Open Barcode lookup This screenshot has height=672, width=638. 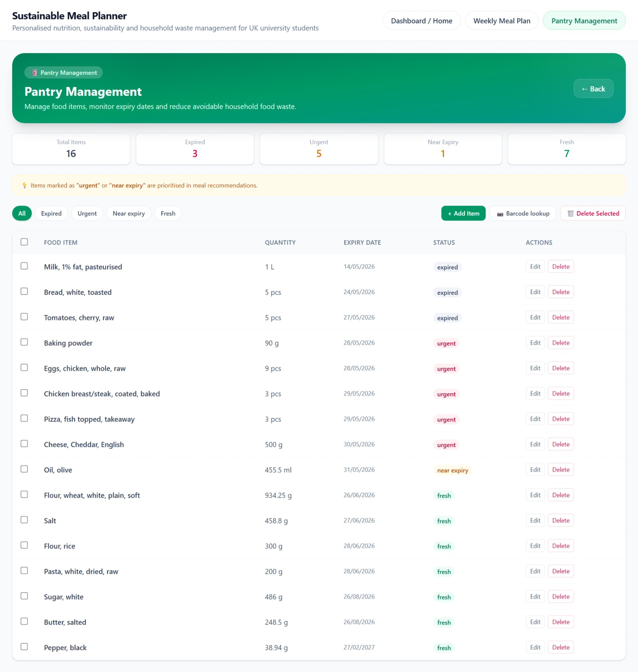[523, 213]
